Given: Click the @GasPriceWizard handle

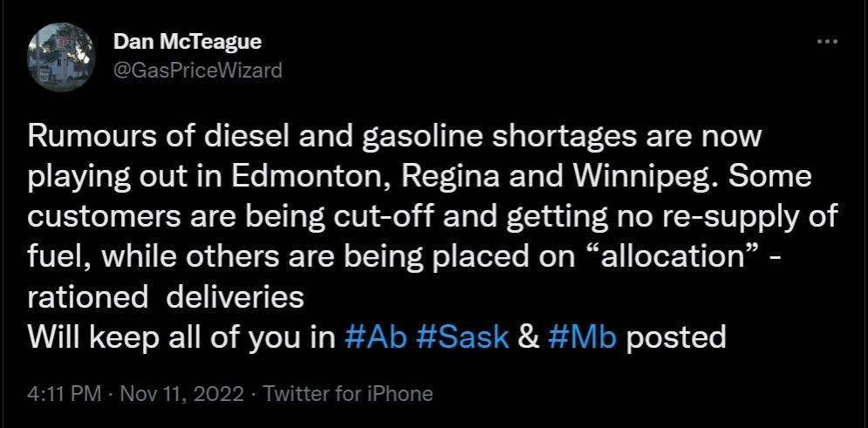Looking at the screenshot, I should (198, 71).
